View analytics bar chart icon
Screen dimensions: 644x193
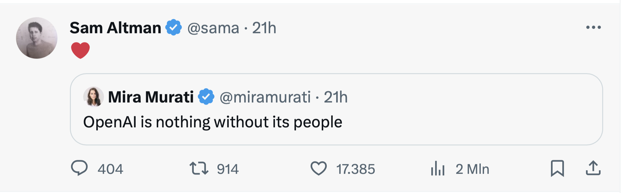coord(438,168)
